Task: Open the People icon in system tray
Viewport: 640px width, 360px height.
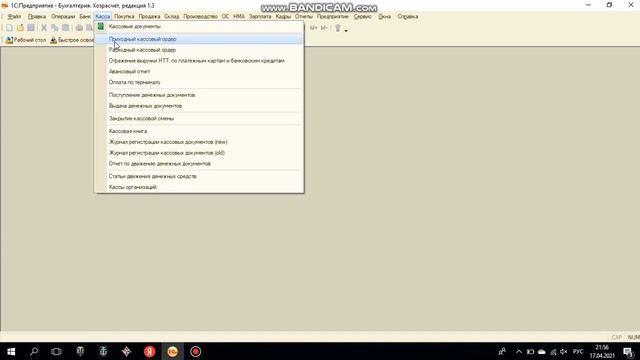Action: [x=502, y=351]
